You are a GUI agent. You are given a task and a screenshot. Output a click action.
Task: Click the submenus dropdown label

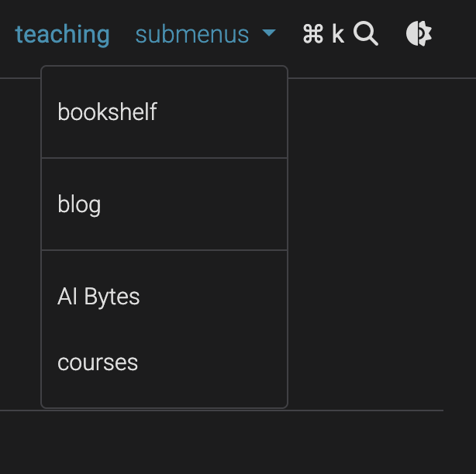pyautogui.click(x=192, y=34)
